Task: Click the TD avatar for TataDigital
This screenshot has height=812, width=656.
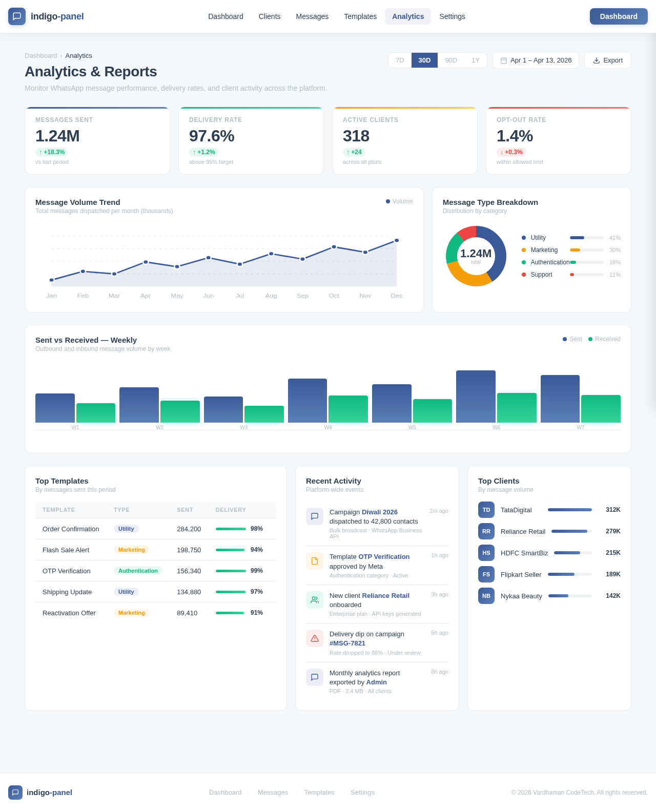Action: [x=486, y=510]
